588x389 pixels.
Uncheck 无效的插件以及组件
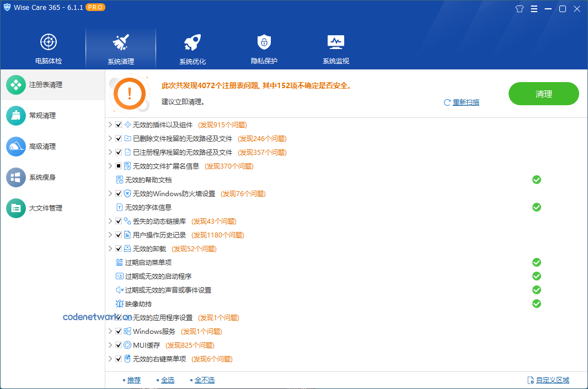point(118,125)
